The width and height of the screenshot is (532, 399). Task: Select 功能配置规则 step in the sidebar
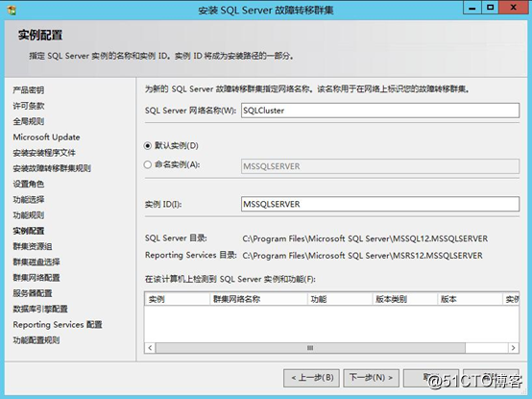36,340
